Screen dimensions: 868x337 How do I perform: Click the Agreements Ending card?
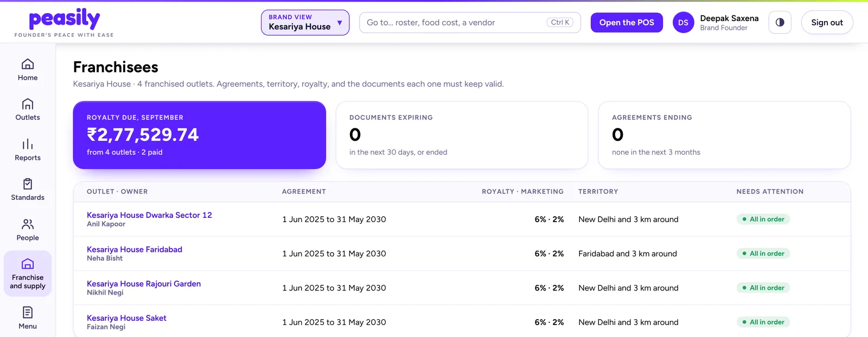(724, 135)
